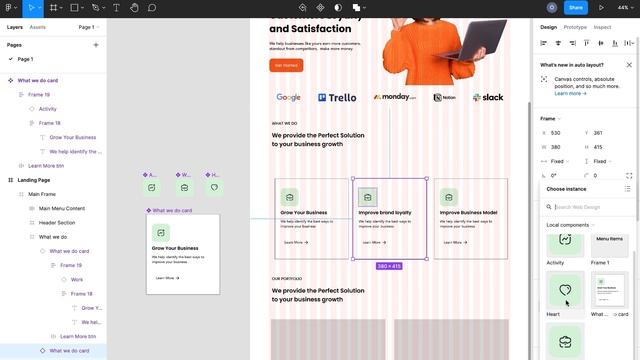This screenshot has width=640, height=360.
Task: Click the orange Get Started button
Action: coord(286,65)
